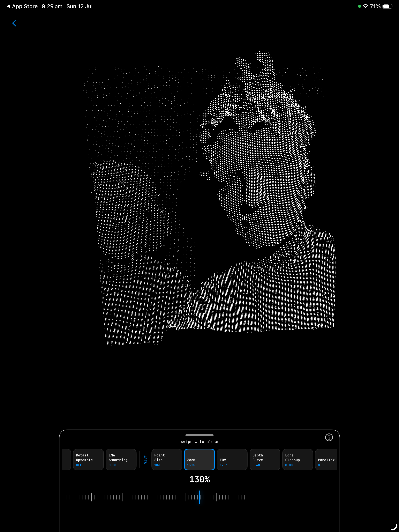This screenshot has width=399, height=532.
Task: Click the 130% value readout
Action: [199, 479]
